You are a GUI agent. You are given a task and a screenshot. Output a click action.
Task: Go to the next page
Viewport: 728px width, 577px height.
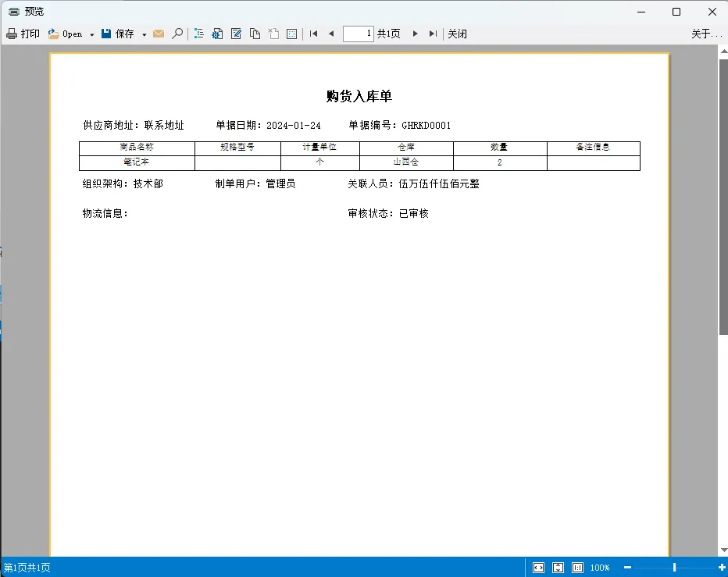pos(415,34)
